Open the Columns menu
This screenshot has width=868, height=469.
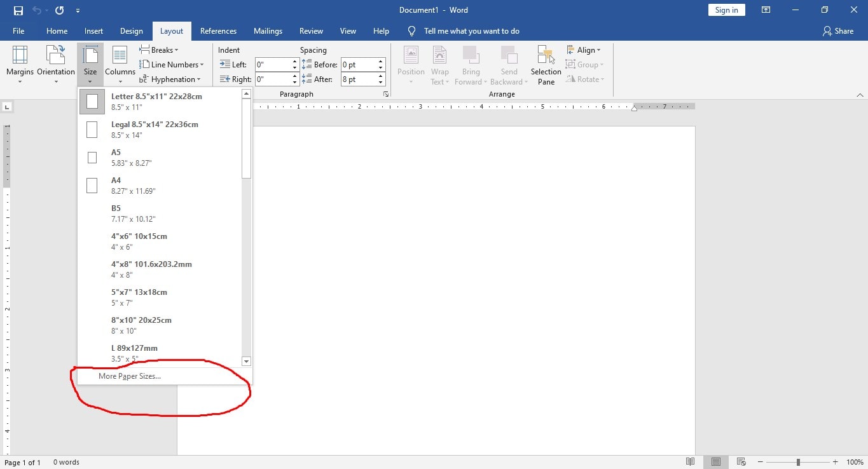(x=120, y=64)
